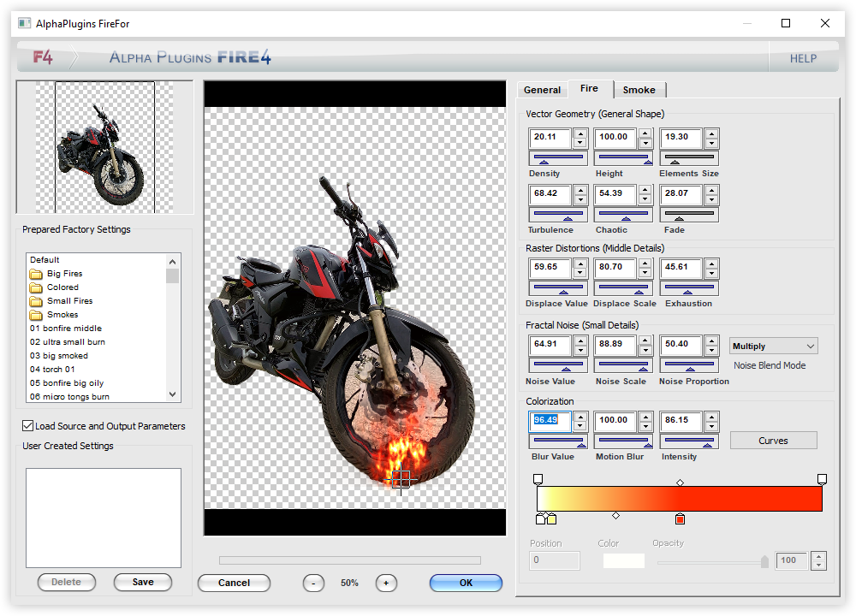Screen dimensions: 856x616
Task: Select the 04 torch 01 preset
Action: (52, 369)
